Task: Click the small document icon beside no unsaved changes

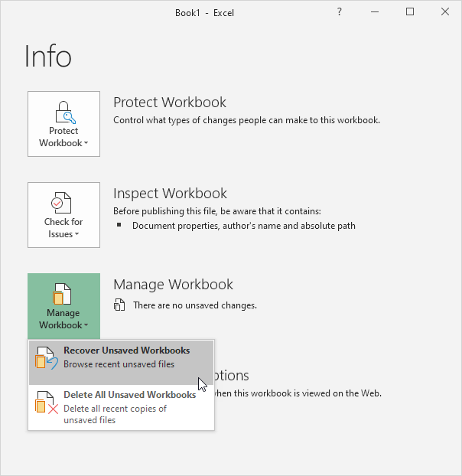Action: click(119, 305)
